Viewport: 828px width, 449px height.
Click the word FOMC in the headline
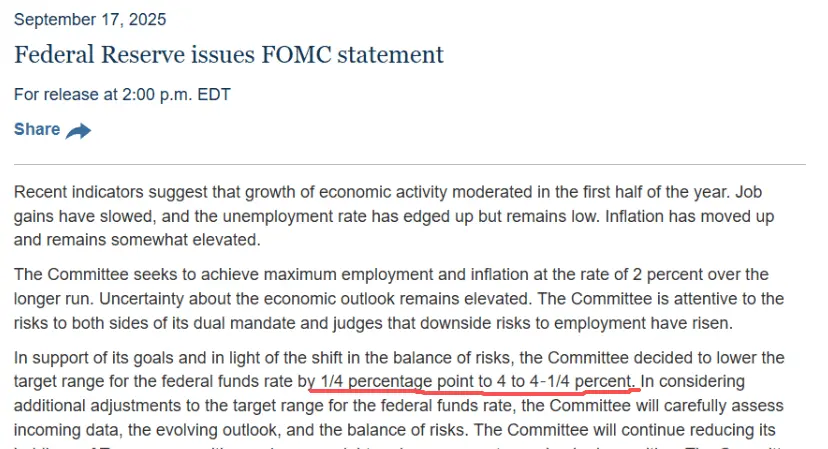(x=297, y=54)
